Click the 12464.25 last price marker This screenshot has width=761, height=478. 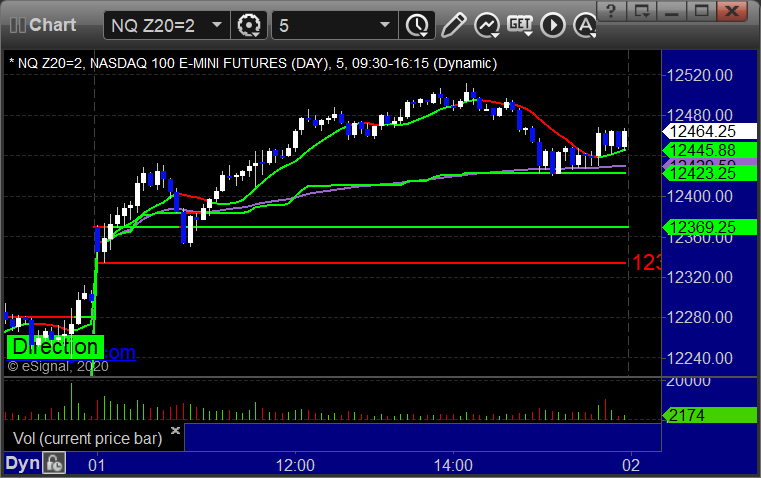[709, 131]
